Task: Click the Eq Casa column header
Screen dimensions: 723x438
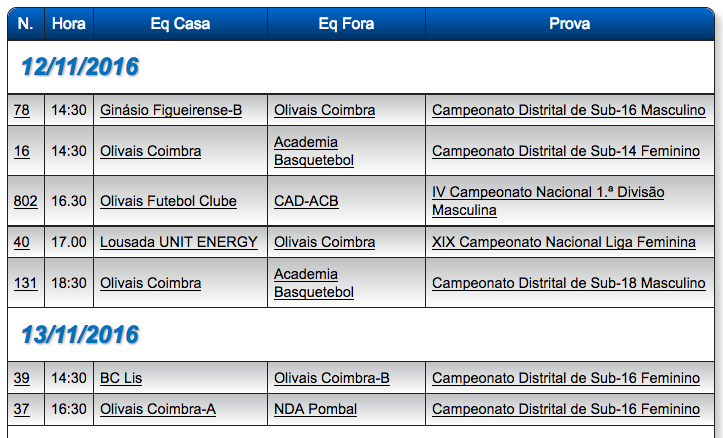Action: [x=180, y=23]
